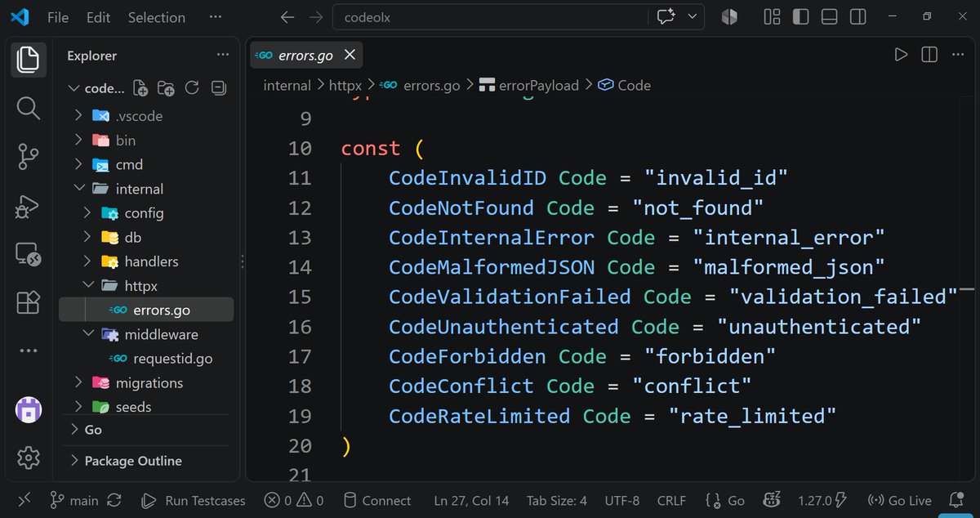
Task: Show notifications from the bell icon
Action: click(956, 500)
